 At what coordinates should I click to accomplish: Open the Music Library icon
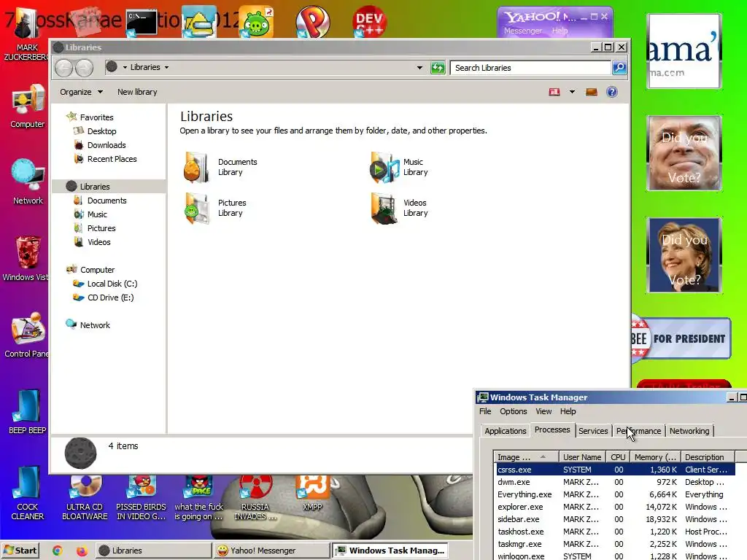(x=384, y=167)
